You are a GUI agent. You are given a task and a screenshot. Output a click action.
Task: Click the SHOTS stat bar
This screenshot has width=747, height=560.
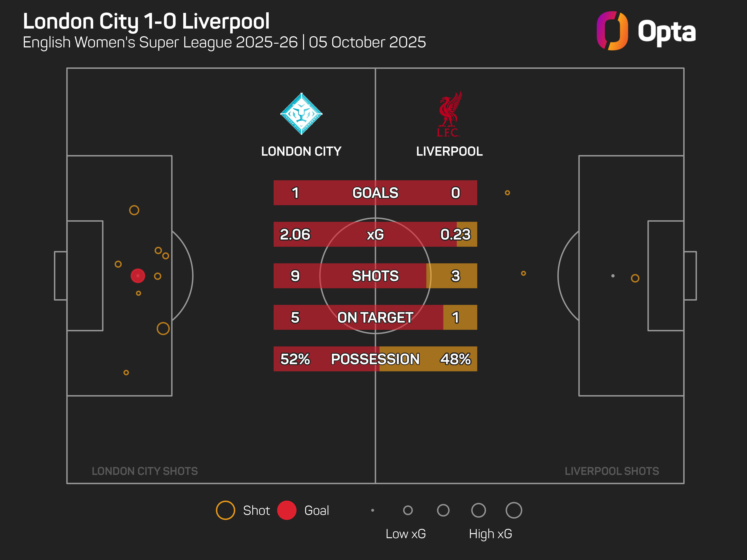375,276
